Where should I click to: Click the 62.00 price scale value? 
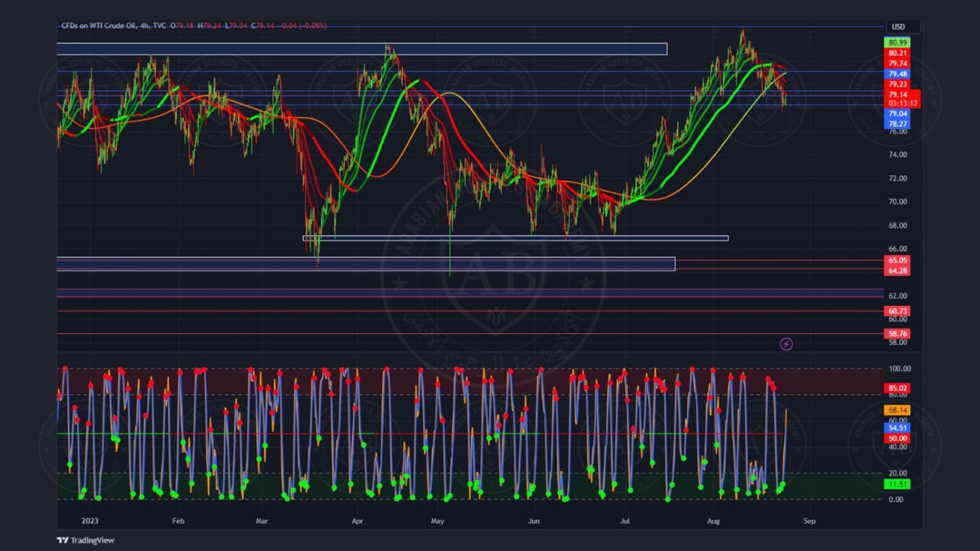[898, 296]
